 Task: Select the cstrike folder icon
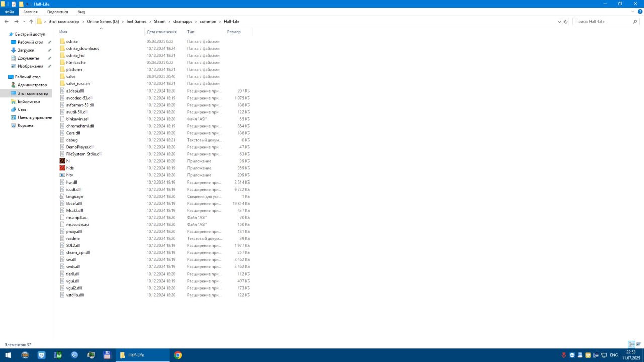[x=62, y=41]
